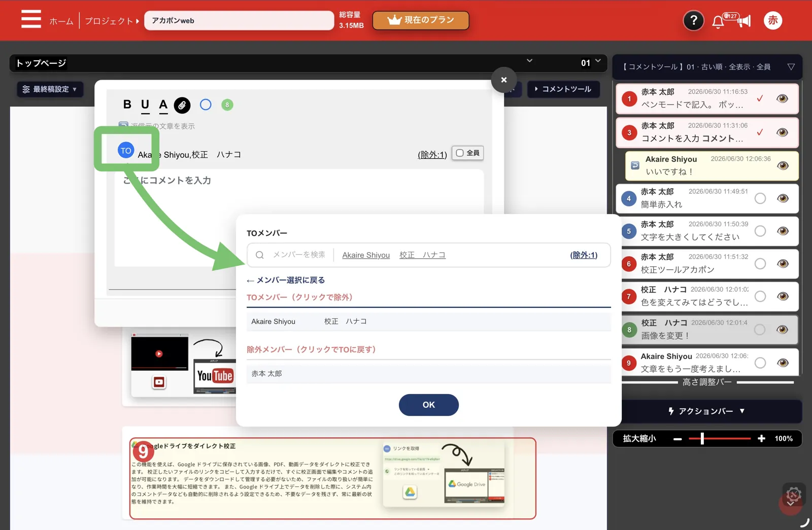Click the megaphone announcements icon
The image size is (812, 530).
tap(744, 21)
